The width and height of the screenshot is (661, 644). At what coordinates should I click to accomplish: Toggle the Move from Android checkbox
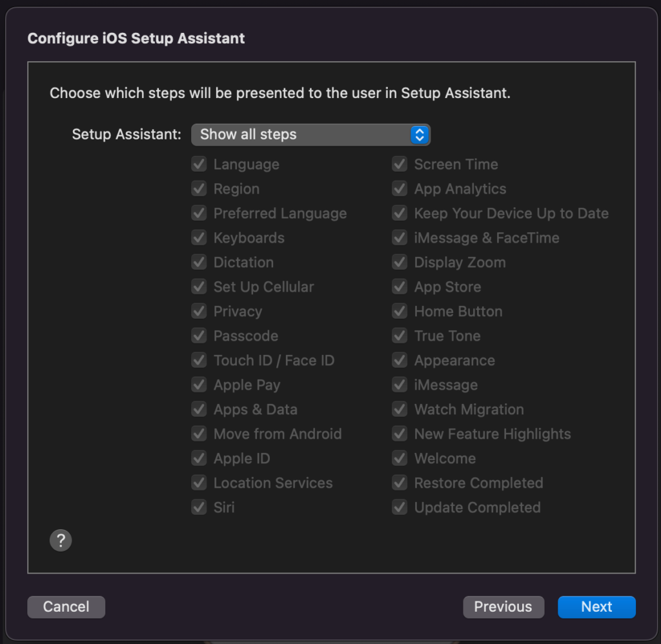[199, 434]
